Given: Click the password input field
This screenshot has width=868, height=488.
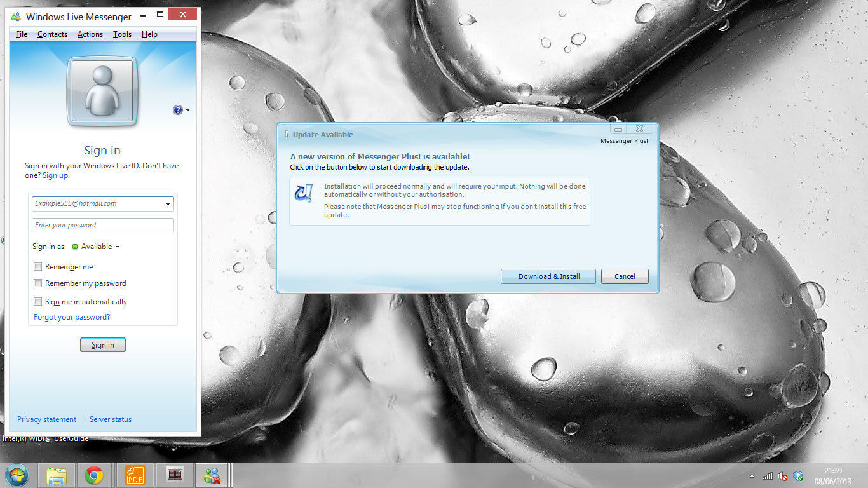Looking at the screenshot, I should (x=102, y=225).
